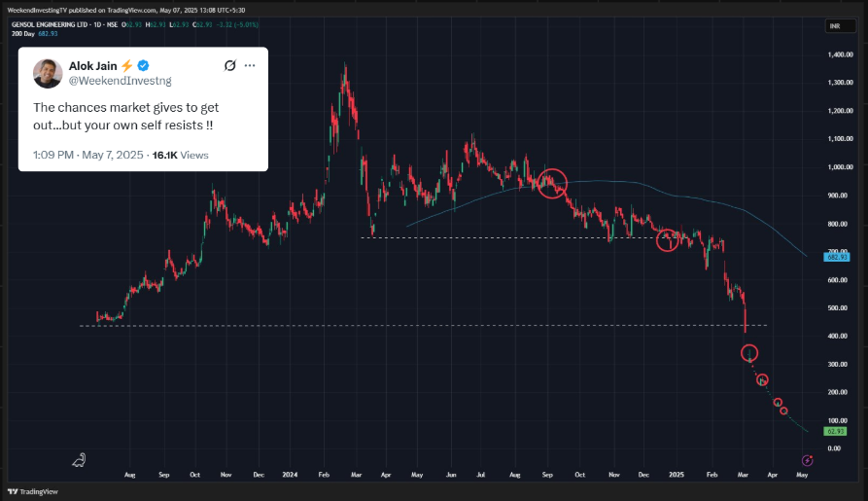
Task: Click the tweet text about market chances
Action: [x=126, y=117]
